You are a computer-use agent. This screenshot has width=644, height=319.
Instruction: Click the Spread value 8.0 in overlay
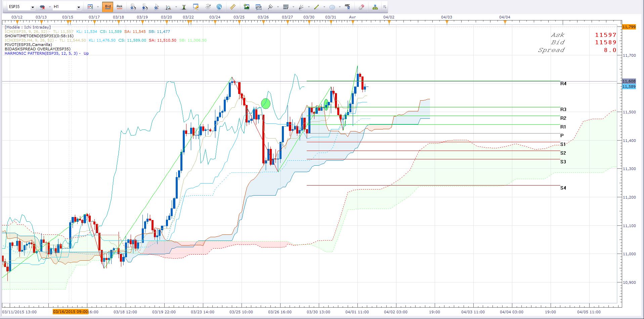point(610,50)
